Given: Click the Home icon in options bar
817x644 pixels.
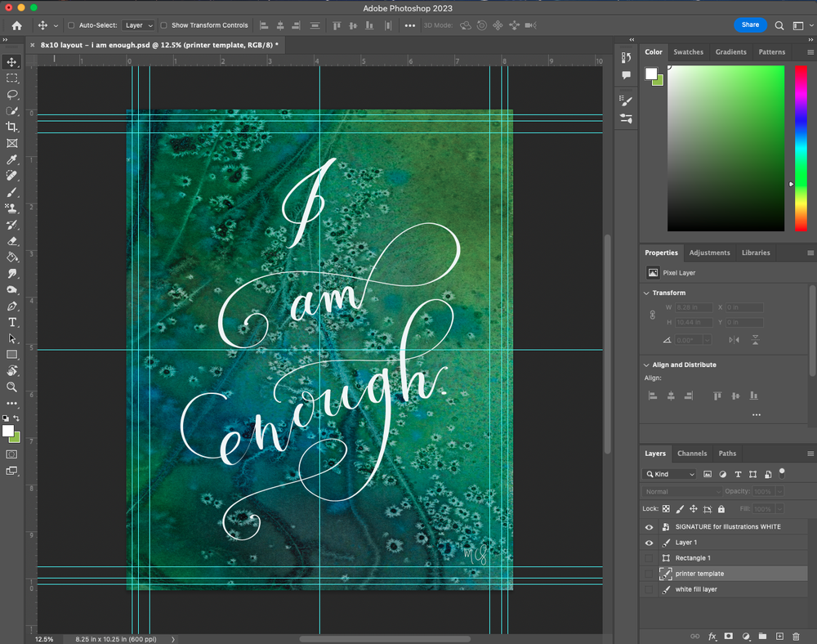Looking at the screenshot, I should point(16,25).
